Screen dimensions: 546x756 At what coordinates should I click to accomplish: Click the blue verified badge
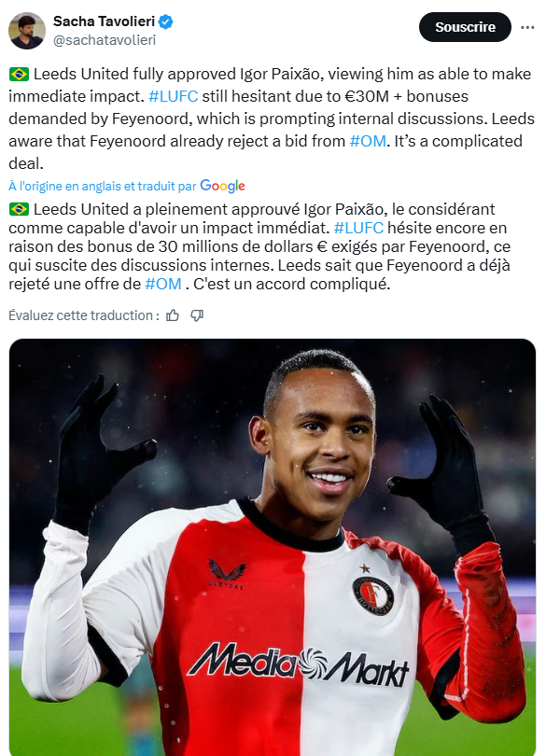pyautogui.click(x=166, y=21)
